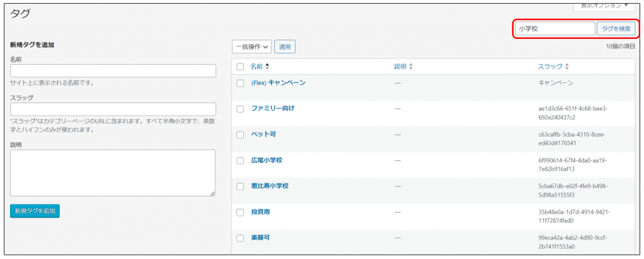Check the select-all checkbox in table header
Screen dimensions: 644x259
[x=240, y=67]
